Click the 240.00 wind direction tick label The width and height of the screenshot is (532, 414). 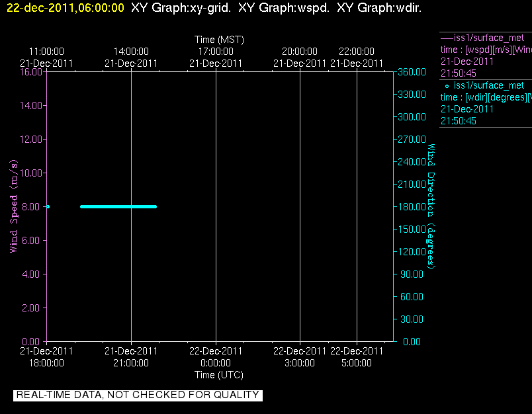(x=412, y=162)
